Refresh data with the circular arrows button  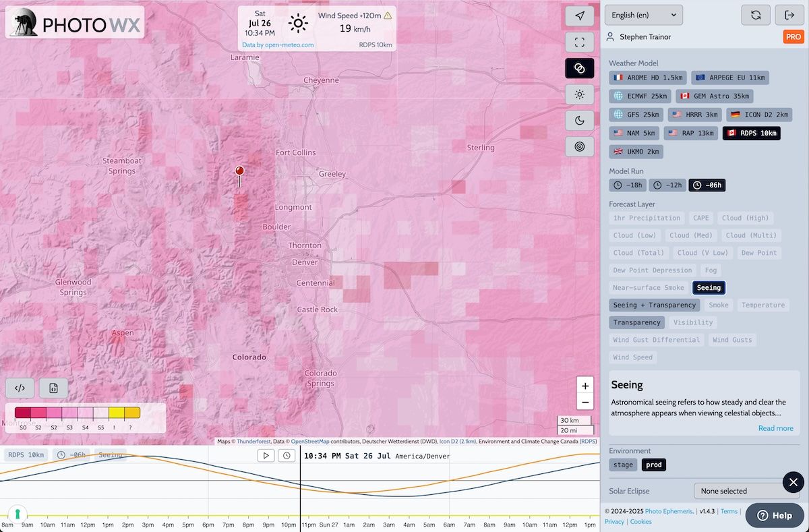756,15
